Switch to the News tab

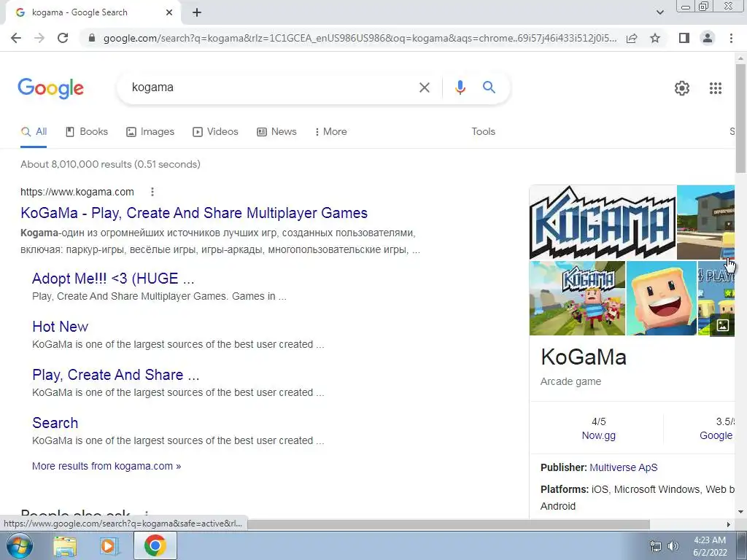(x=276, y=132)
